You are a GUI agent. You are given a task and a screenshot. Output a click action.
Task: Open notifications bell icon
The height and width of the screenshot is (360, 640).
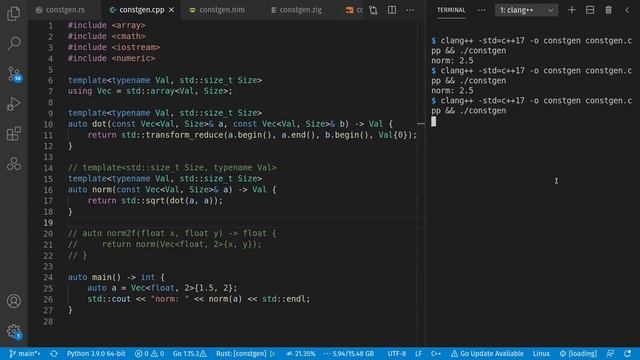[x=628, y=353]
